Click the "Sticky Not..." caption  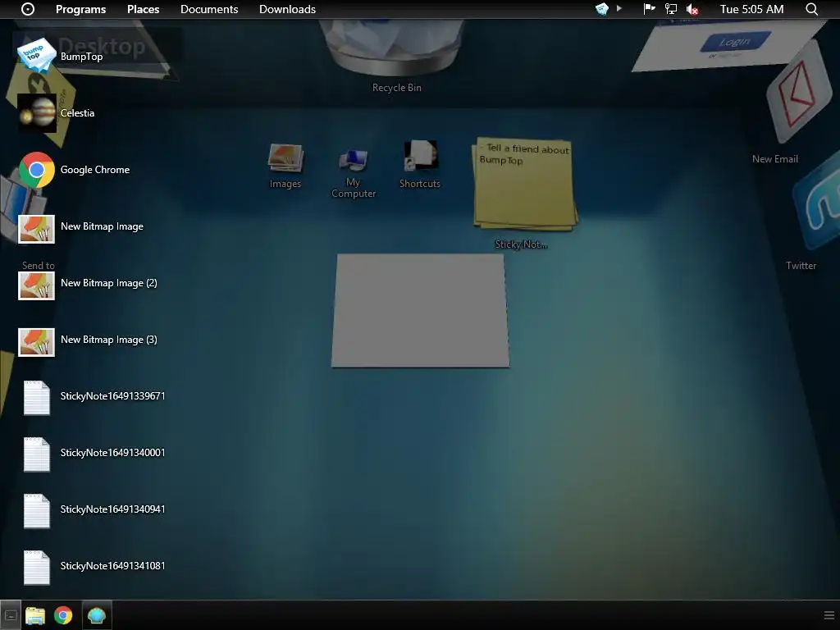(521, 244)
